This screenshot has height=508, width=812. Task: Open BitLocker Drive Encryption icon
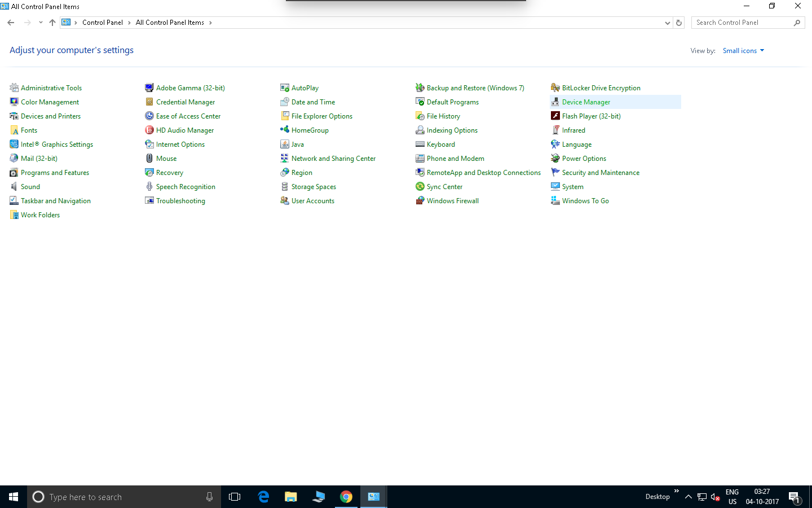tap(555, 87)
